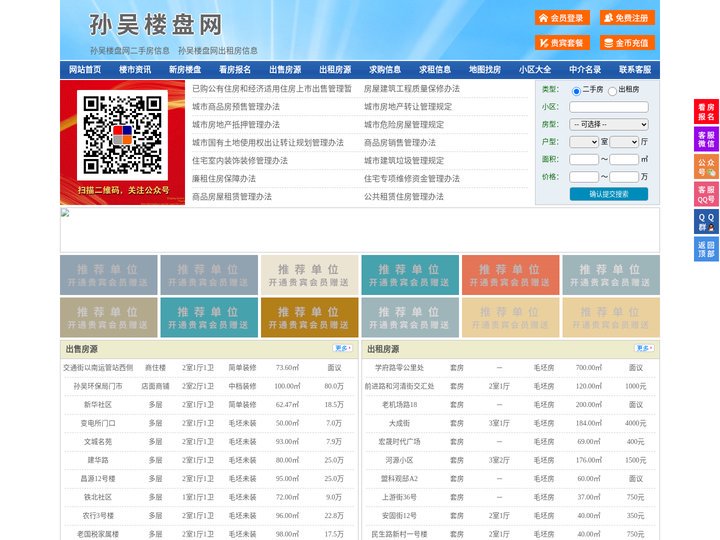
Task: Open the 贵宾套餐 VIP package button
Action: 562,43
